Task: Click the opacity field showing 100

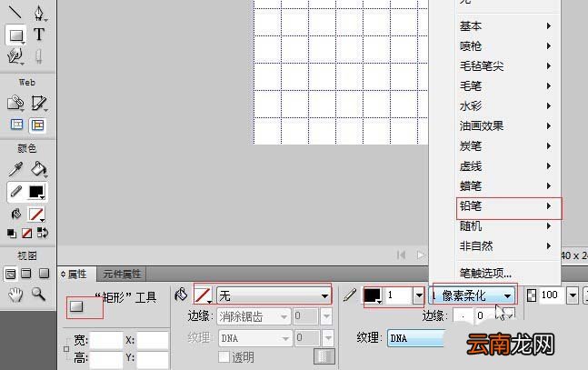Action: (x=552, y=295)
